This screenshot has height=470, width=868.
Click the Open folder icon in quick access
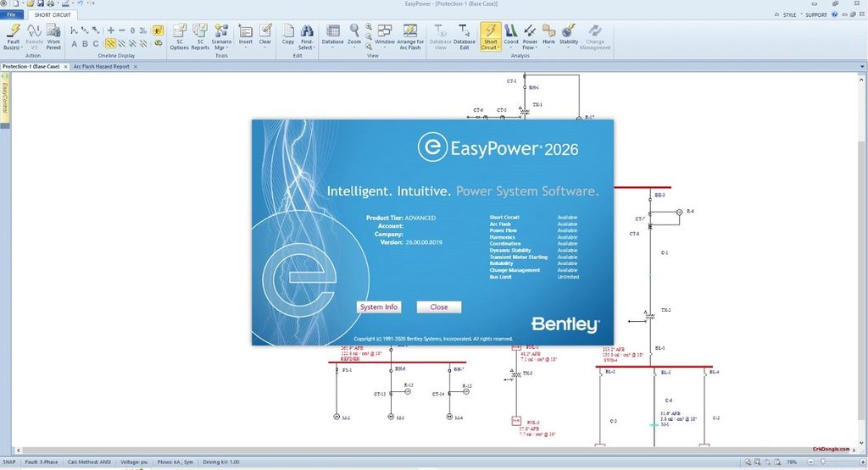click(x=31, y=3)
